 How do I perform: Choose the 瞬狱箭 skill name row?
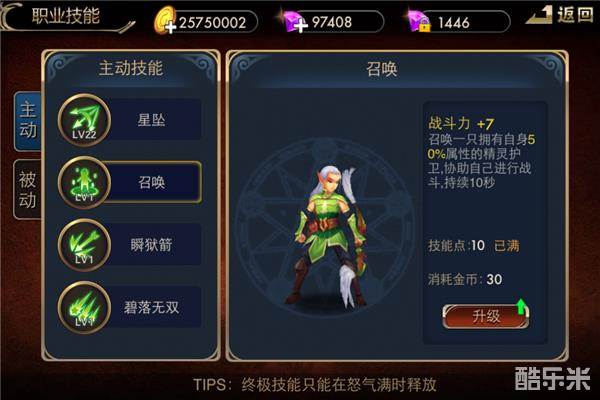[152, 245]
